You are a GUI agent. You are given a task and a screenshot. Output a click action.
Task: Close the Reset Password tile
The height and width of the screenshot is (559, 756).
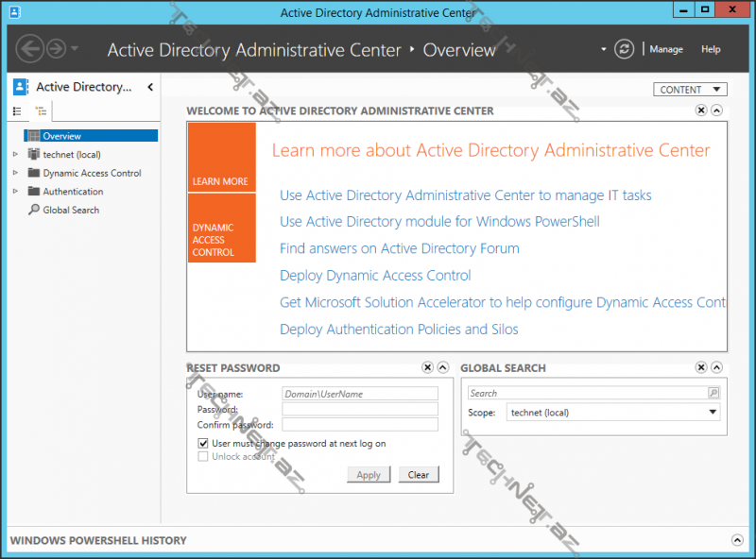pyautogui.click(x=427, y=367)
